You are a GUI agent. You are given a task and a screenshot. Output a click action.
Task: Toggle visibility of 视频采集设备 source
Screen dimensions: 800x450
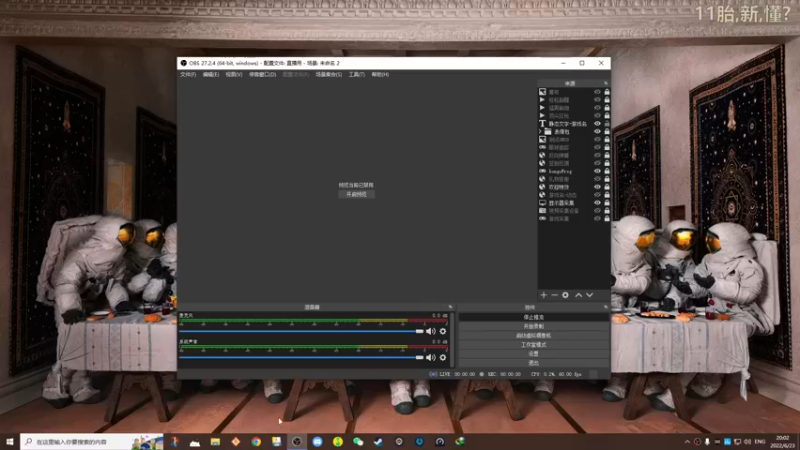click(x=597, y=210)
